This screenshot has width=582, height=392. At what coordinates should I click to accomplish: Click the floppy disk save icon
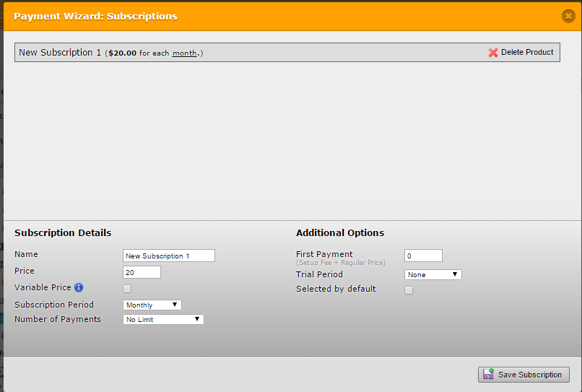click(x=489, y=375)
